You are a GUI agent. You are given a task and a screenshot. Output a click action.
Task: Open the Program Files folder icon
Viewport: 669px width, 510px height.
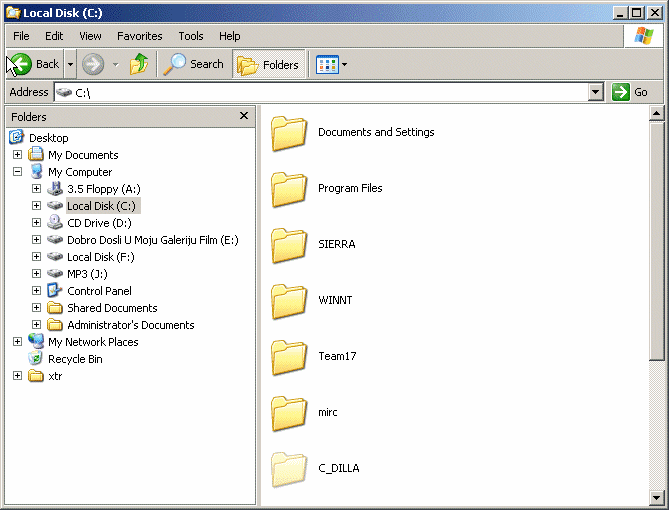tap(289, 189)
